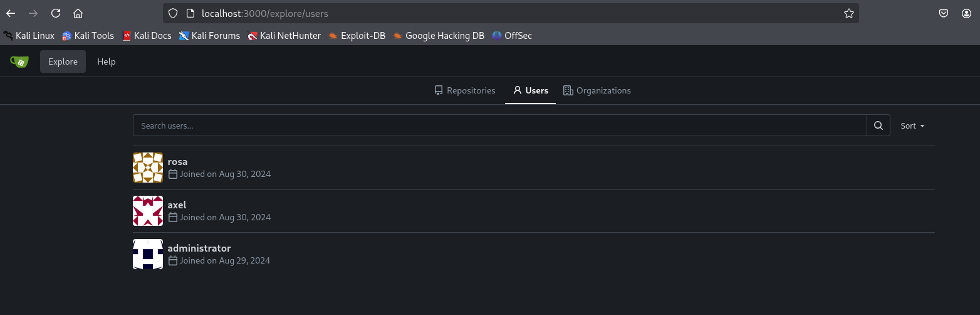This screenshot has height=315, width=980.
Task: Open the administrator user profile link
Action: click(199, 248)
